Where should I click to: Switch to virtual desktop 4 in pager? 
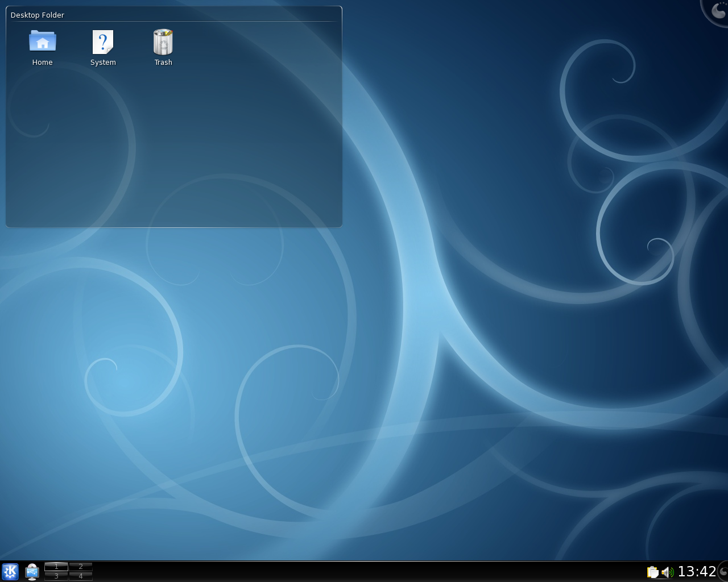pos(81,576)
